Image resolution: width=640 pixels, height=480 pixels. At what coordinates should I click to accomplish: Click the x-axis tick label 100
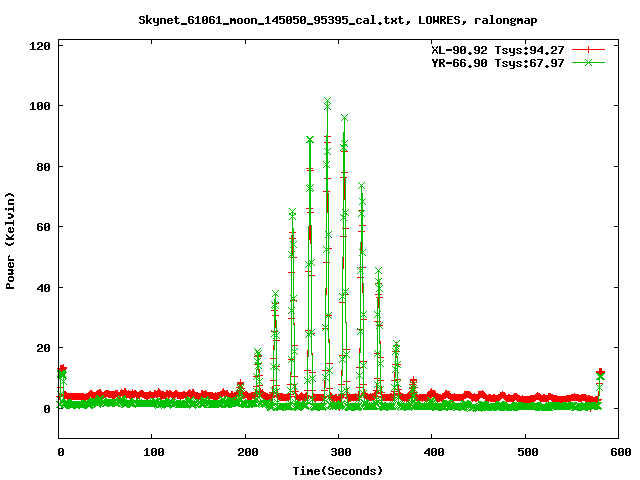tap(152, 453)
